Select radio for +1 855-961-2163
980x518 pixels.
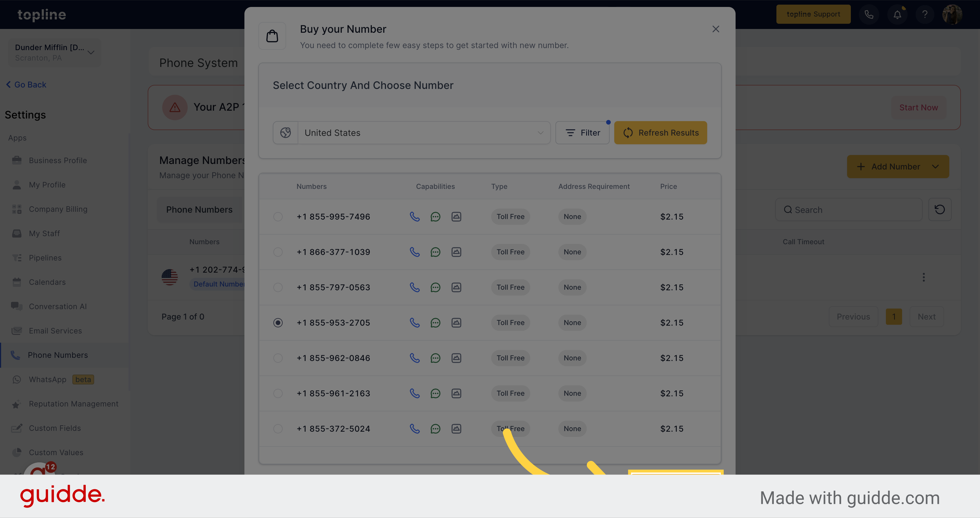(278, 393)
